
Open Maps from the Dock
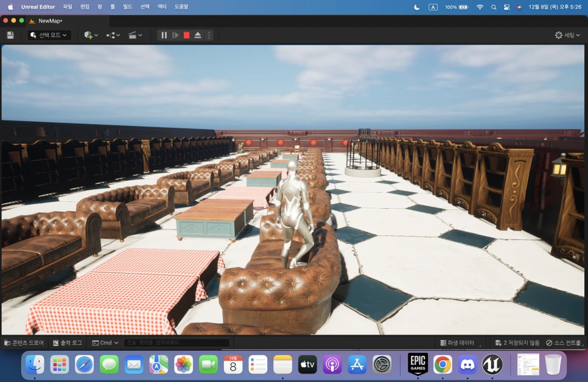click(x=159, y=364)
